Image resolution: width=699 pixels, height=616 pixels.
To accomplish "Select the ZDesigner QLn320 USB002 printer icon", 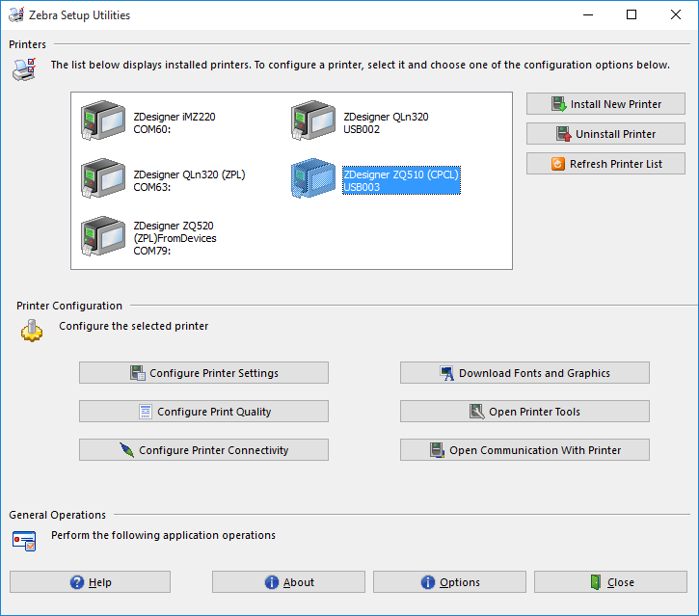I will [313, 121].
